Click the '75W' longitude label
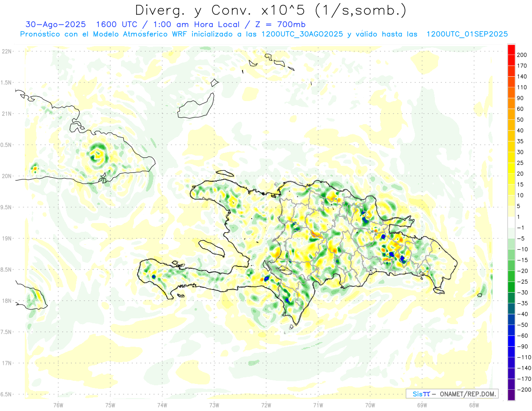Viewport: 532px width, 411px height. [x=110, y=404]
